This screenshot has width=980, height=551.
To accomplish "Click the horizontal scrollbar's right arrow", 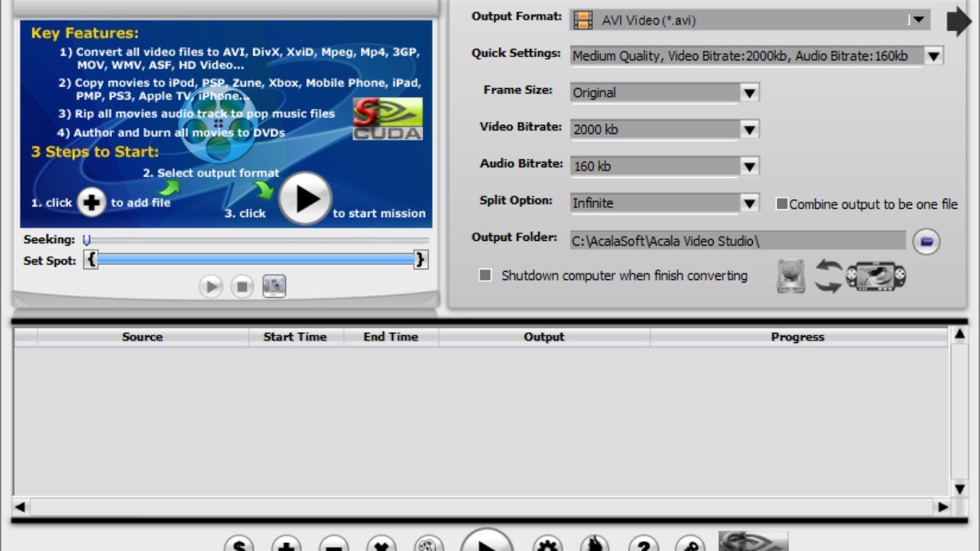I will click(942, 507).
